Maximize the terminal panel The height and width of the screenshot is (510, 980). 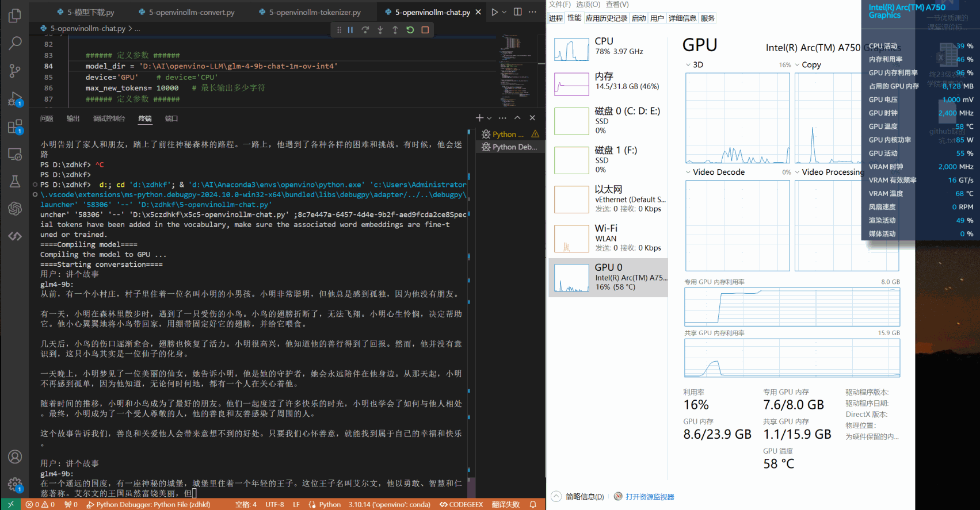[517, 118]
